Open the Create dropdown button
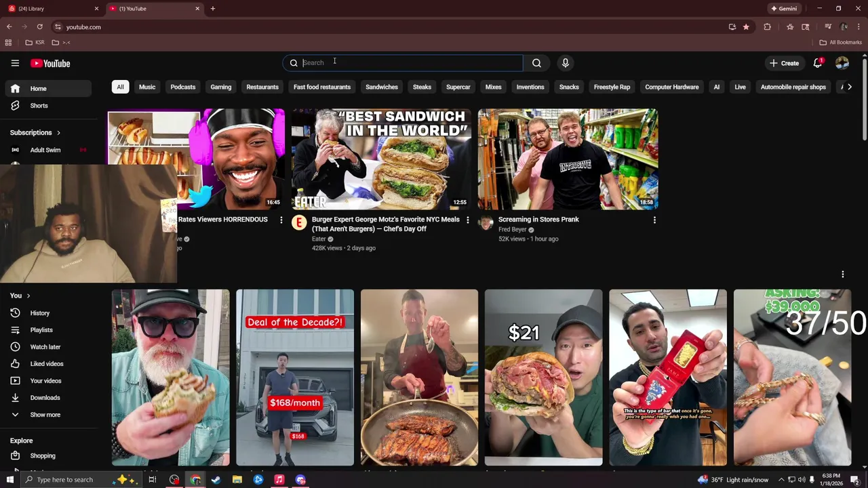 [784, 63]
